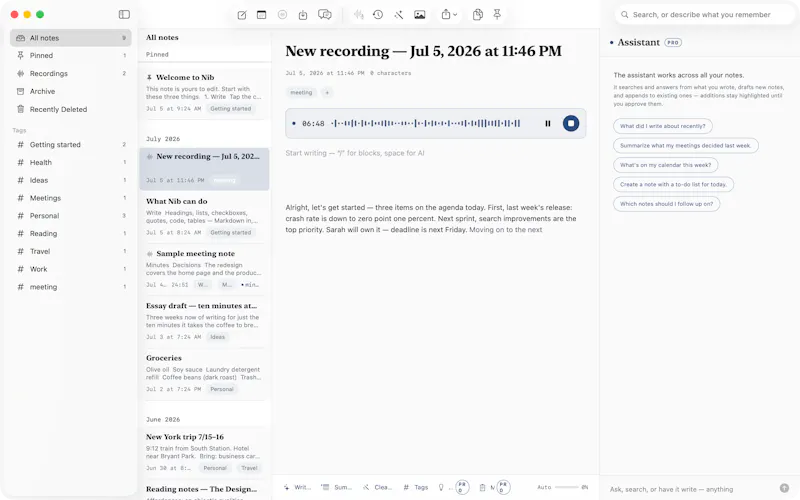The width and height of the screenshot is (800, 500).
Task: Pin the note with toolbar pin icon
Action: [497, 15]
